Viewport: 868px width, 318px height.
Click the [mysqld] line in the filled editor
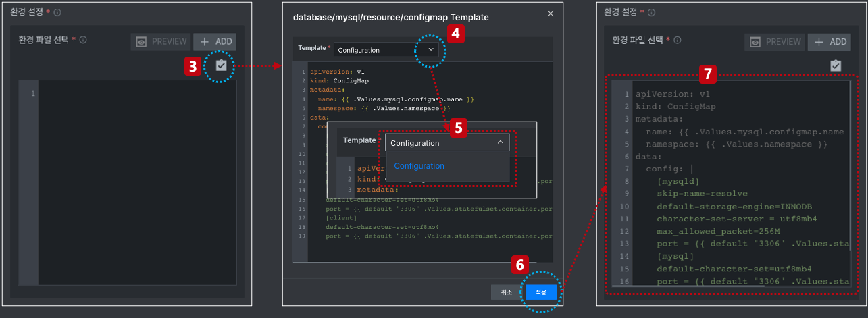678,182
